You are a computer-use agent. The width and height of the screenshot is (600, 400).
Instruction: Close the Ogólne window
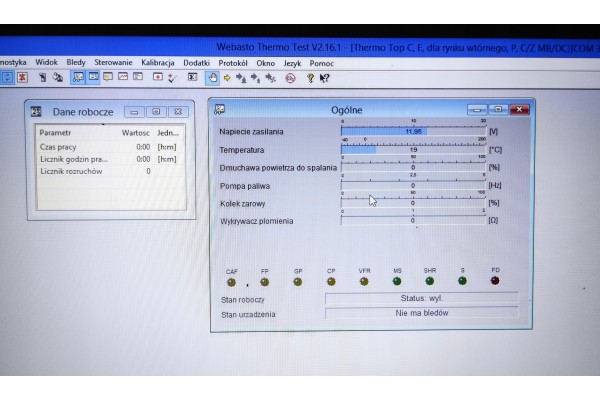[519, 109]
